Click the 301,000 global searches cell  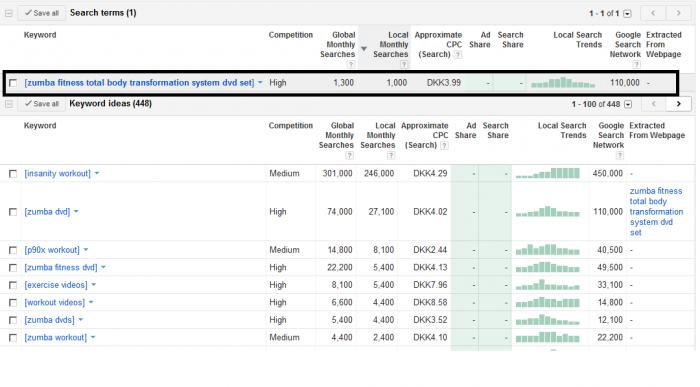pyautogui.click(x=338, y=173)
